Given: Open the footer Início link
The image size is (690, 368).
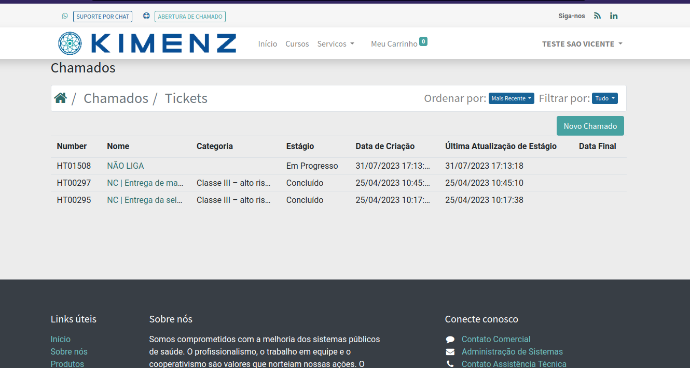Looking at the screenshot, I should 60,339.
